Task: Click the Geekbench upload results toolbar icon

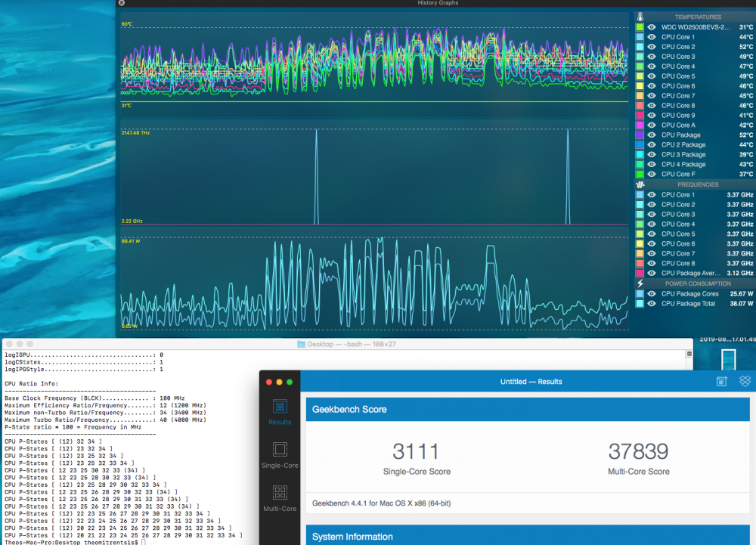Action: point(721,381)
